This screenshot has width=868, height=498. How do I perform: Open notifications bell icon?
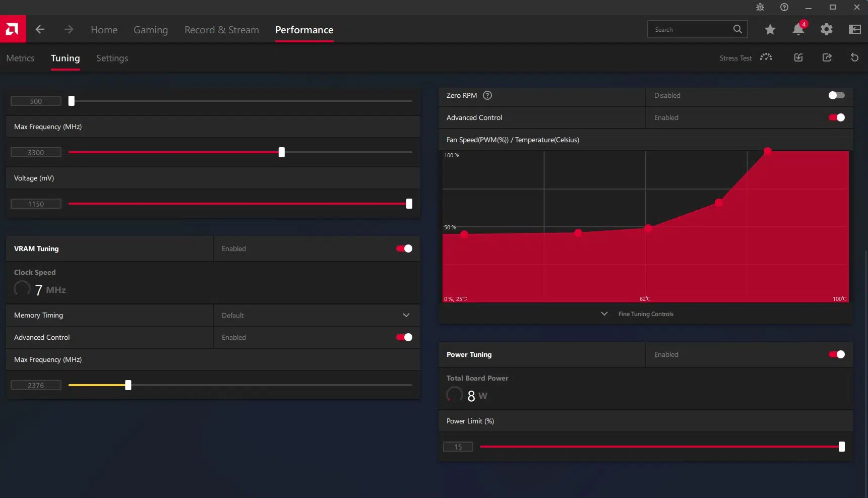click(798, 29)
